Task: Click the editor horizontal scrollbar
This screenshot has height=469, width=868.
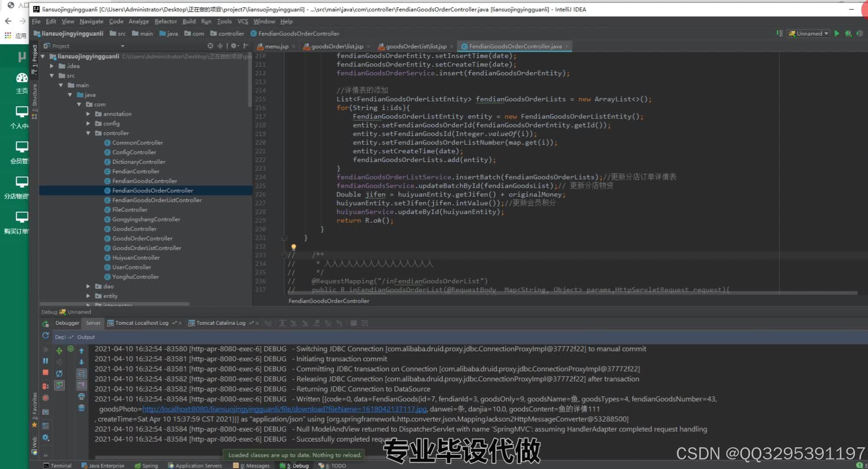Action: [573, 293]
